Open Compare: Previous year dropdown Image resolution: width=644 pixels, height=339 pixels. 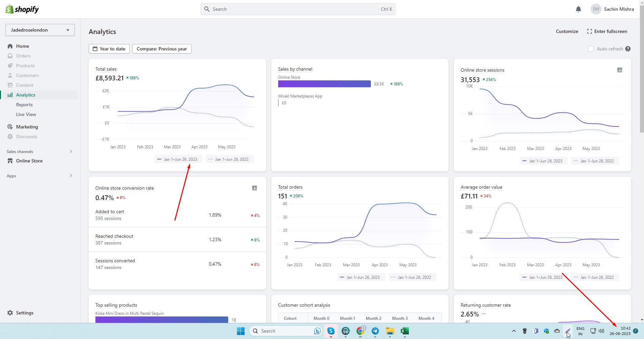162,49
